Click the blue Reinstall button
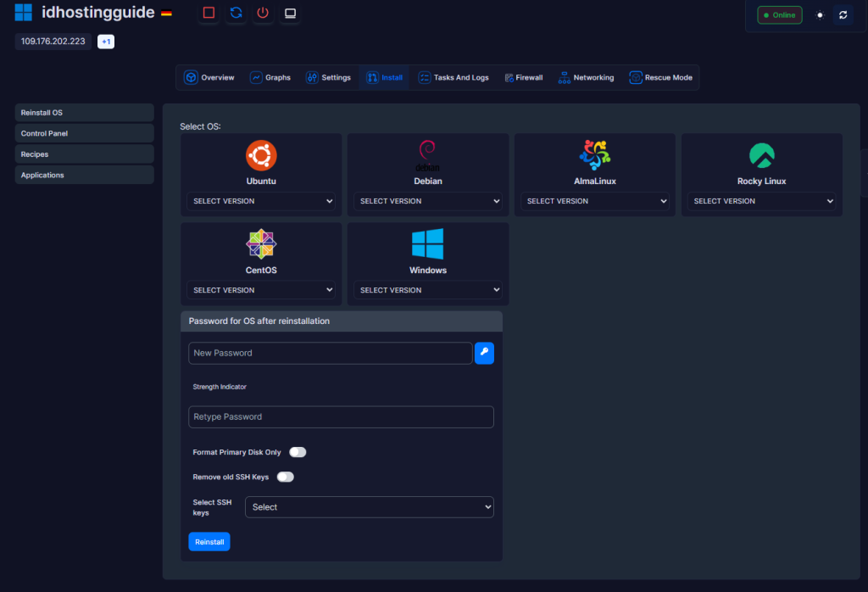This screenshot has width=868, height=592. [x=209, y=541]
